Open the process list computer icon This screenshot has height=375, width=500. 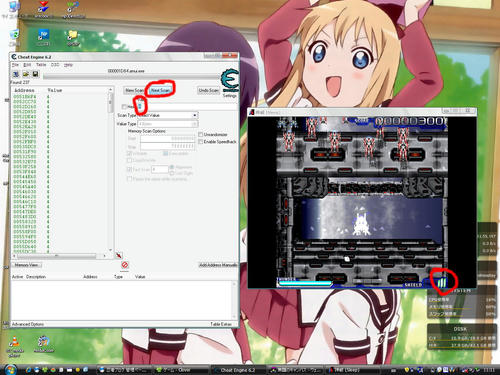[x=16, y=74]
